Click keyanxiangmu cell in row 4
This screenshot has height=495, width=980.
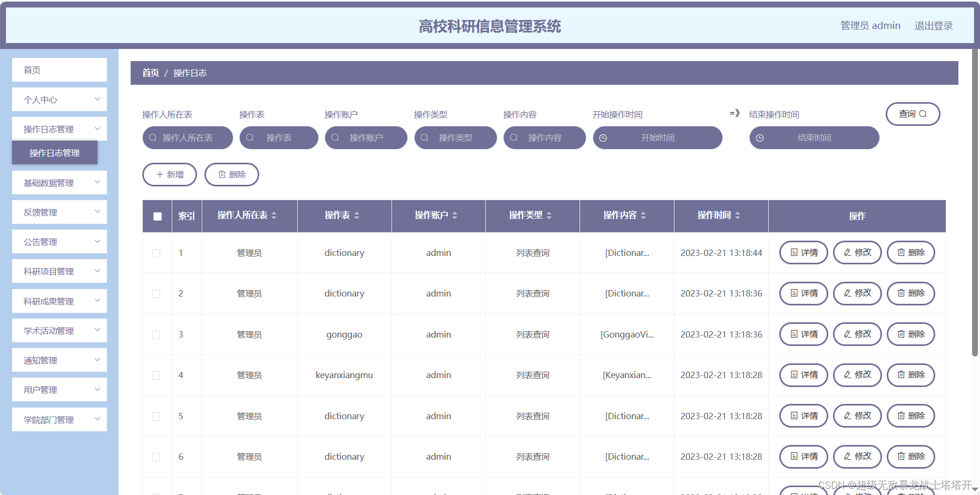344,375
